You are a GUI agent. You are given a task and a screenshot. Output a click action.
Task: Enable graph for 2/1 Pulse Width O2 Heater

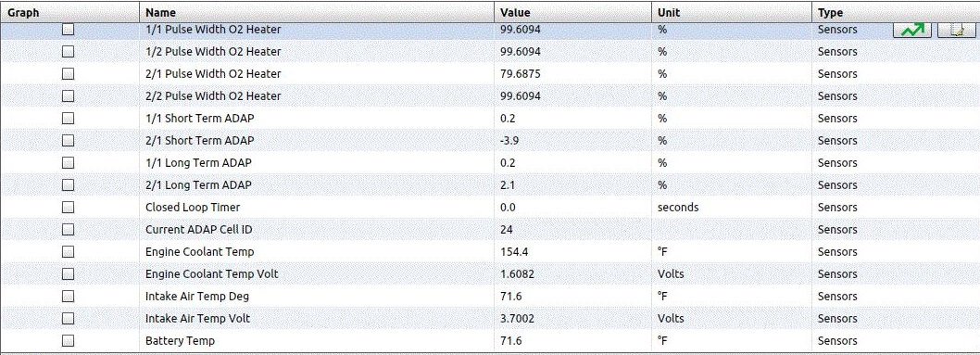[69, 74]
